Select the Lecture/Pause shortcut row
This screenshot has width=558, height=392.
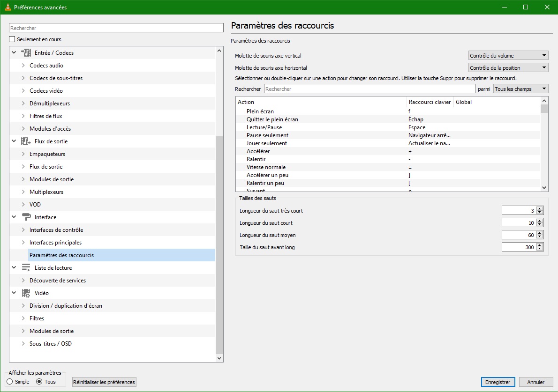click(x=264, y=127)
